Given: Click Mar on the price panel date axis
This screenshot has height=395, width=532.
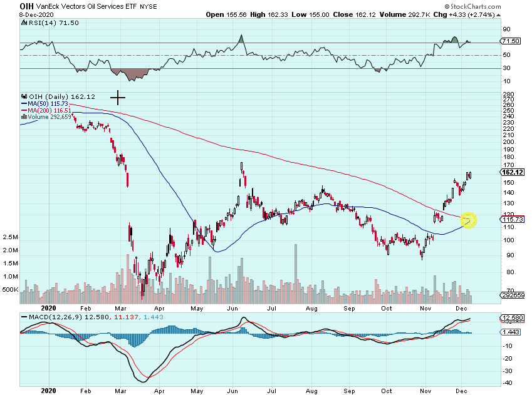Looking at the screenshot, I should click(120, 308).
